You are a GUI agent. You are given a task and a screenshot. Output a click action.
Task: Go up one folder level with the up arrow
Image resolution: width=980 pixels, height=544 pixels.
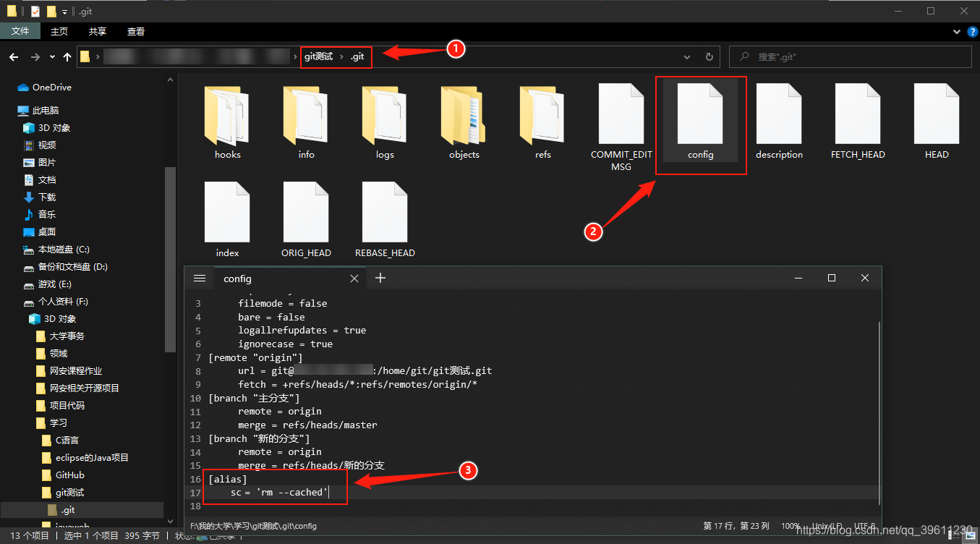click(x=67, y=56)
